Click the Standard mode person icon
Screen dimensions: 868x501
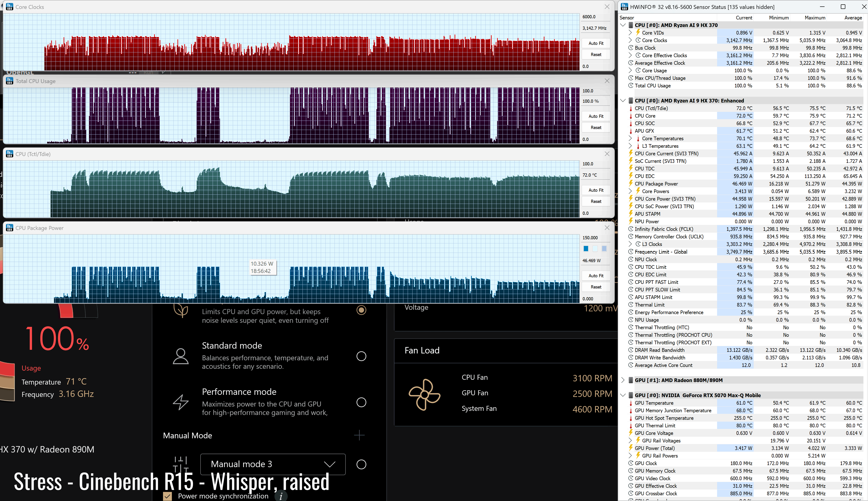click(181, 356)
